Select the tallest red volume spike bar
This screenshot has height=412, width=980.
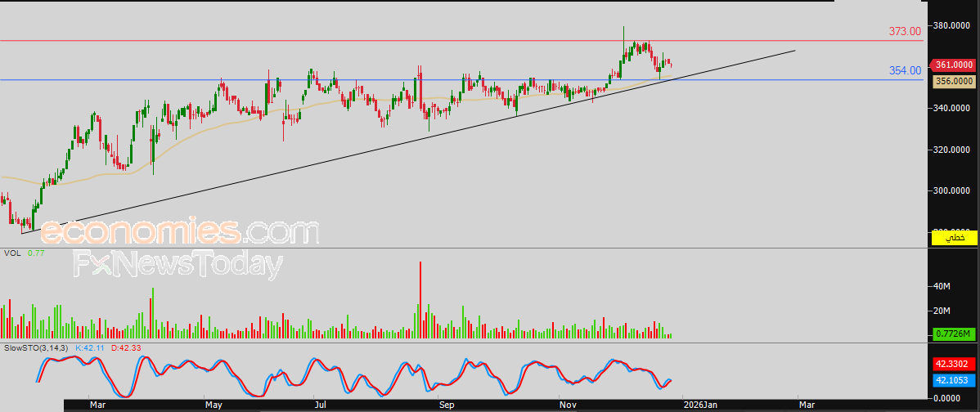coord(420,300)
